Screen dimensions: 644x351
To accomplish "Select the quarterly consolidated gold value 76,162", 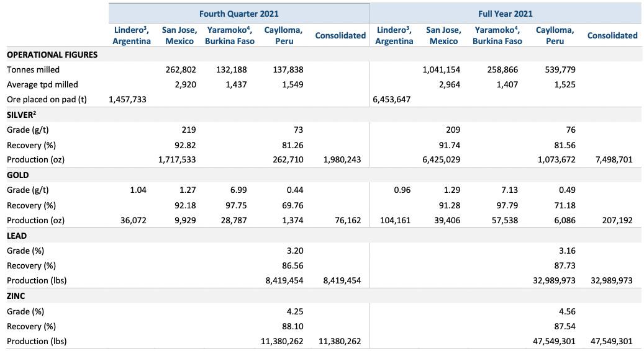I will (x=348, y=220).
